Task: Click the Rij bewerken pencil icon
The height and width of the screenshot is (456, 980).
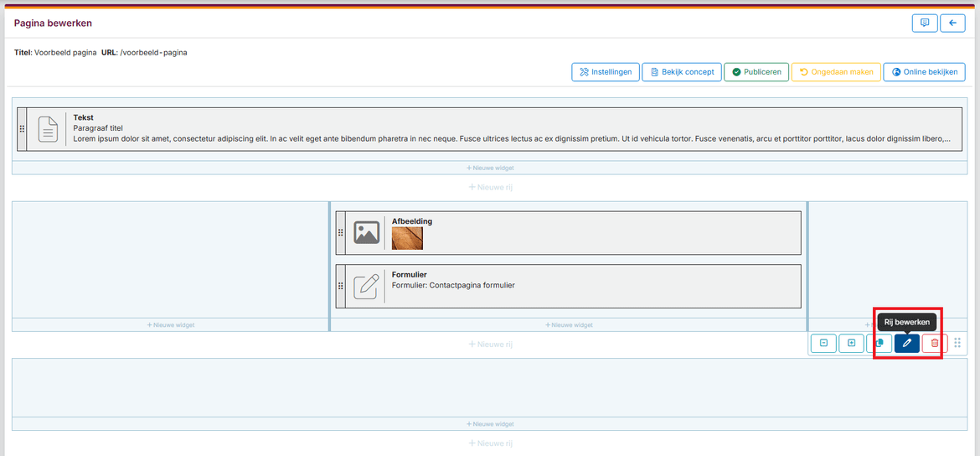Action: [906, 343]
